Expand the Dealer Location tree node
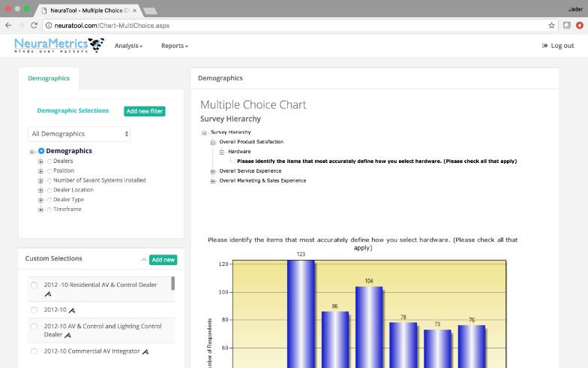The width and height of the screenshot is (588, 368). tap(40, 191)
